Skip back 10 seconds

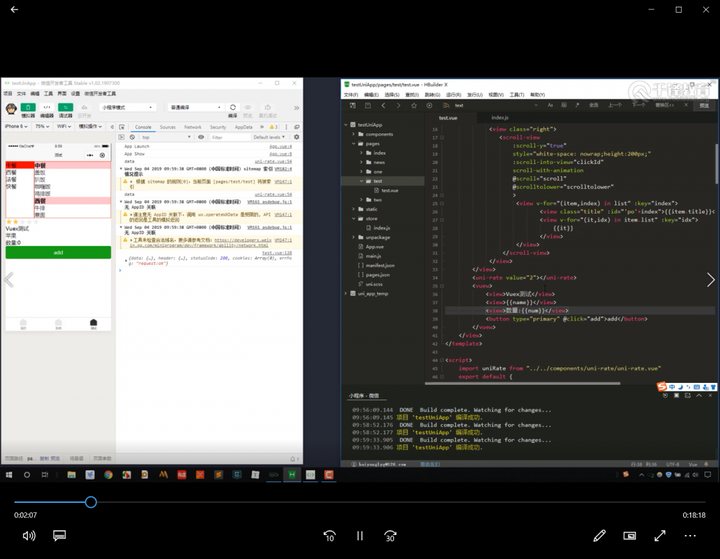(329, 536)
